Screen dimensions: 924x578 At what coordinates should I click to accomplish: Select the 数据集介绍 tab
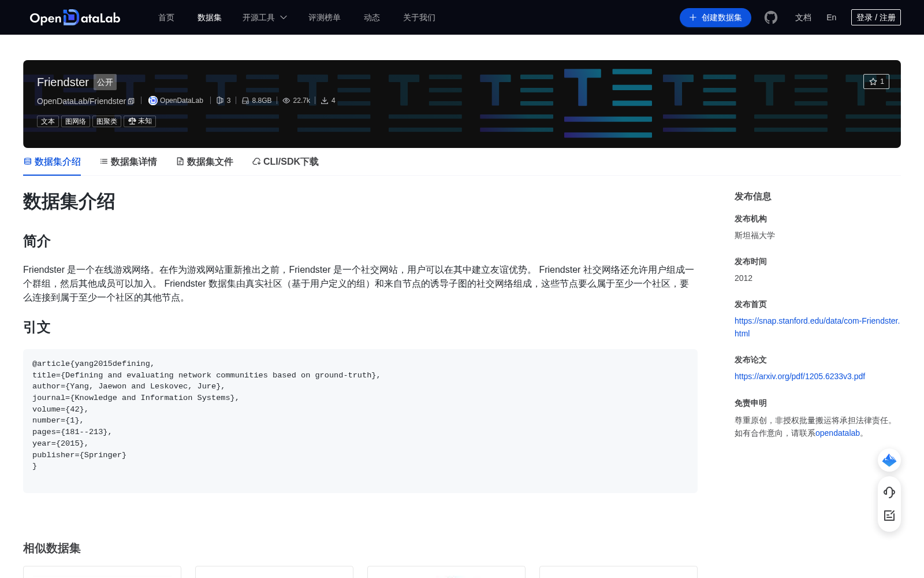click(x=52, y=162)
